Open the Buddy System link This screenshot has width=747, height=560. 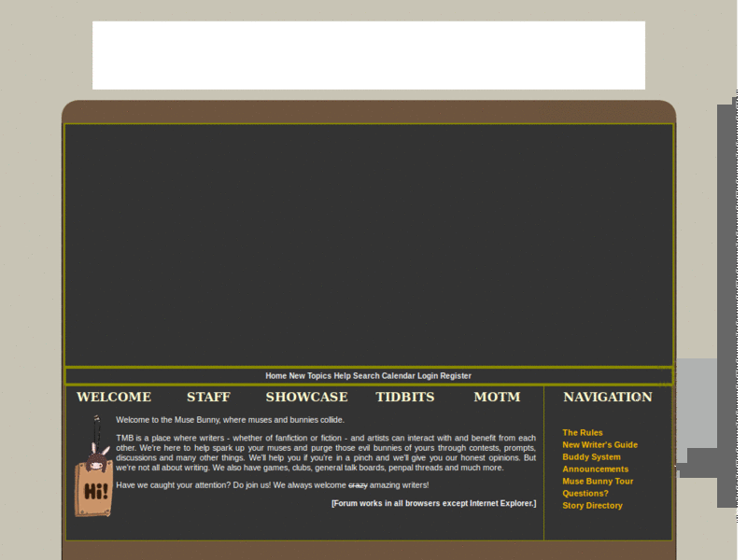[591, 456]
